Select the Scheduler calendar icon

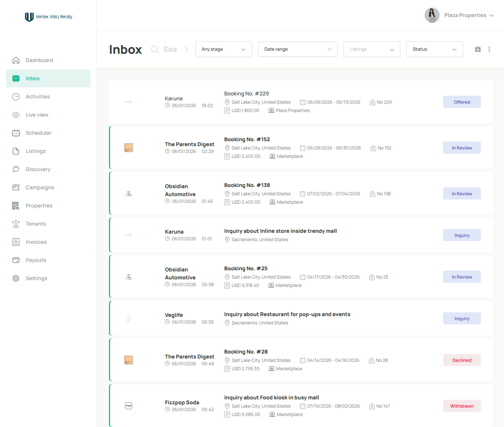point(16,133)
